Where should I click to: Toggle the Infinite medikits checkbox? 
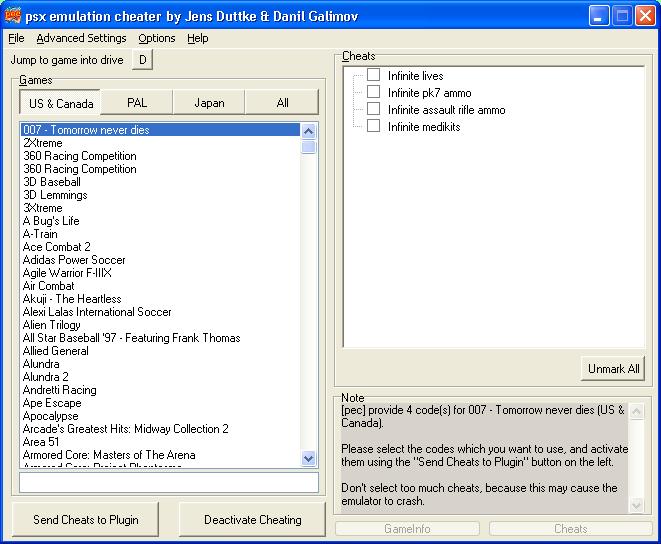tap(373, 126)
